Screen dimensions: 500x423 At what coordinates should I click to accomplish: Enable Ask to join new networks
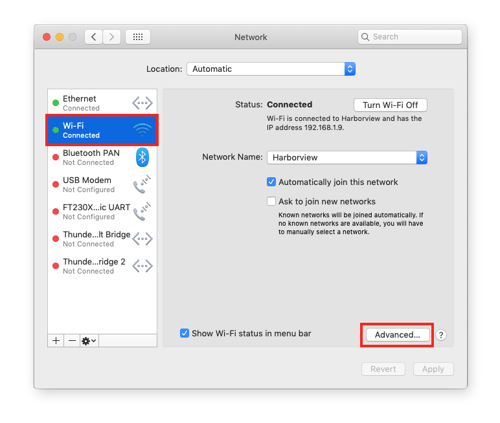tap(271, 201)
